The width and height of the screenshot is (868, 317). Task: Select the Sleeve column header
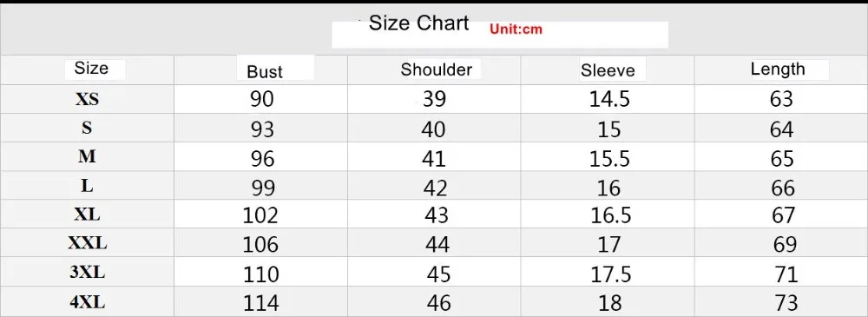pyautogui.click(x=608, y=70)
